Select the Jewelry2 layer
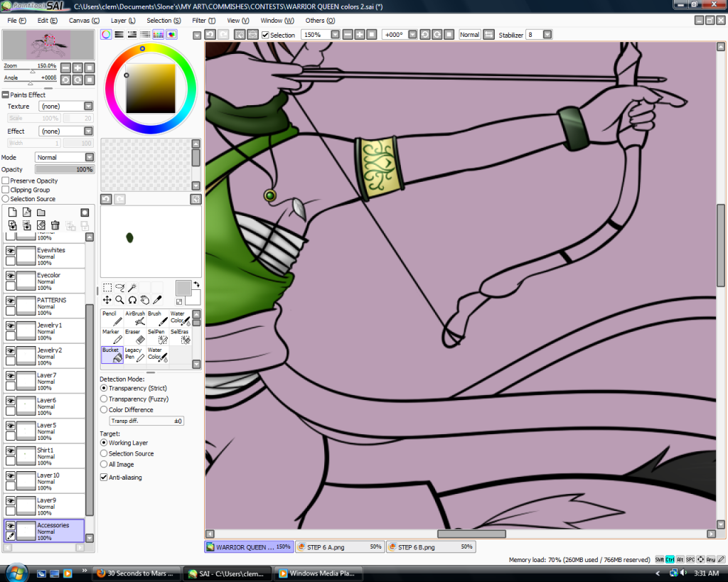728x582 pixels. coord(45,356)
